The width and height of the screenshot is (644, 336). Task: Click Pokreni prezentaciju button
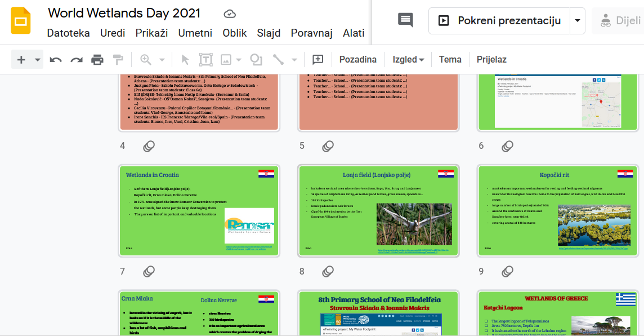[x=499, y=20]
